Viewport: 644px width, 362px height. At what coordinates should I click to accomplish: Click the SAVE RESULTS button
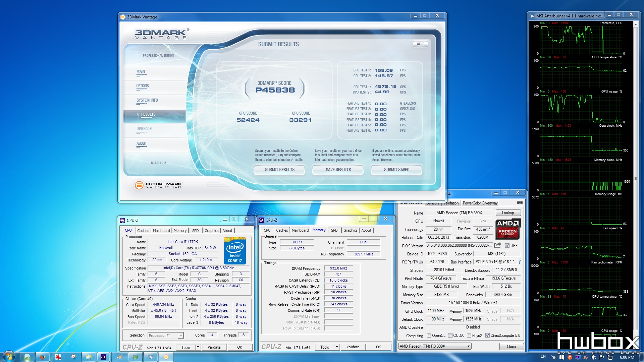coord(338,170)
